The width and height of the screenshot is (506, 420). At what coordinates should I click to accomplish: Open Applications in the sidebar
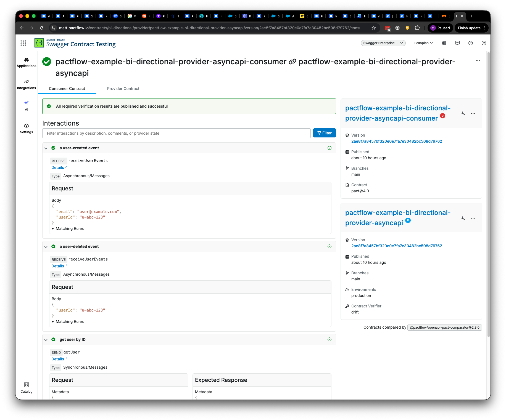[27, 62]
